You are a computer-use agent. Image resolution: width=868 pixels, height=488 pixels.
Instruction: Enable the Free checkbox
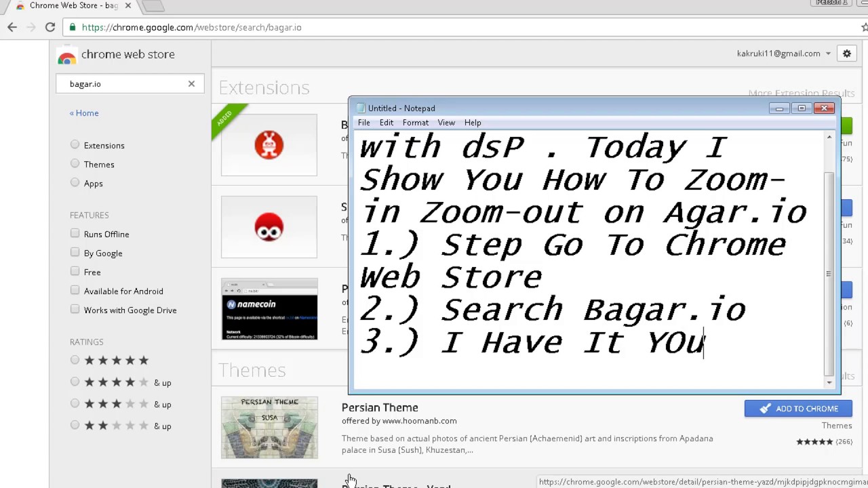tap(75, 271)
